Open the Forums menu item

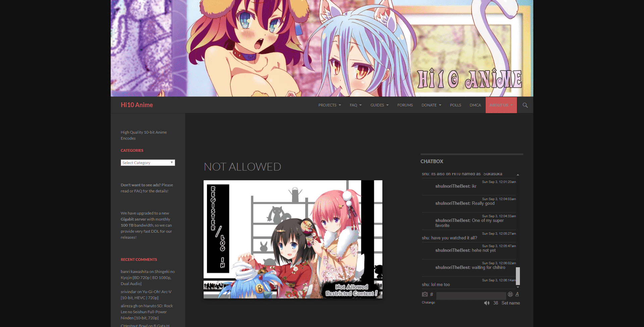click(405, 105)
